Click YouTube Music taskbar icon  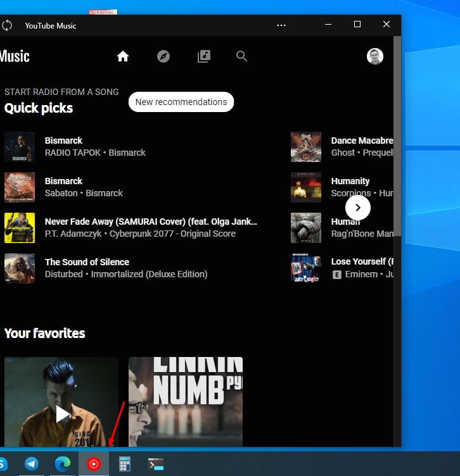coord(94,464)
